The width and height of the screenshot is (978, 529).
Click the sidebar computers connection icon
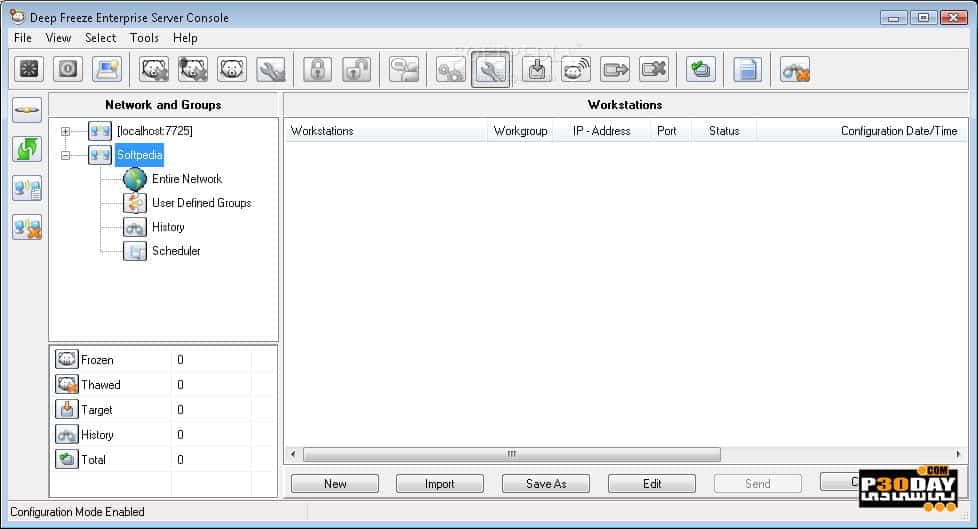click(27, 188)
